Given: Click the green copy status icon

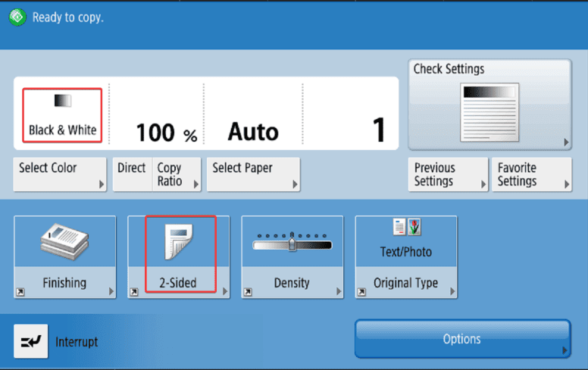Looking at the screenshot, I should point(18,17).
